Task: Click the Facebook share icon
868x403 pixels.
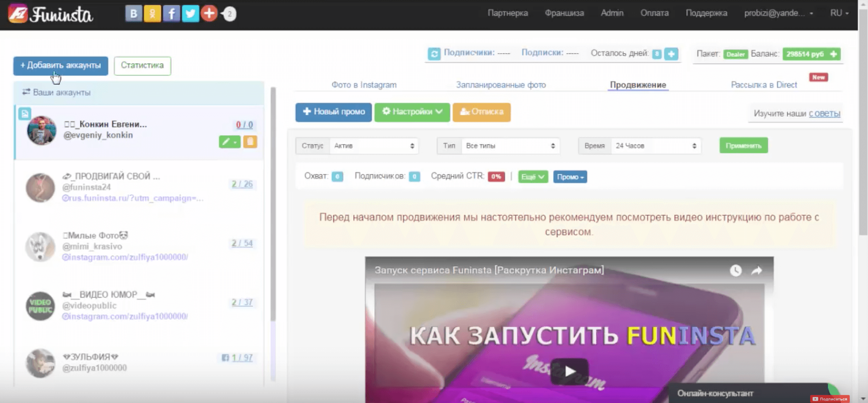Action: click(x=171, y=14)
